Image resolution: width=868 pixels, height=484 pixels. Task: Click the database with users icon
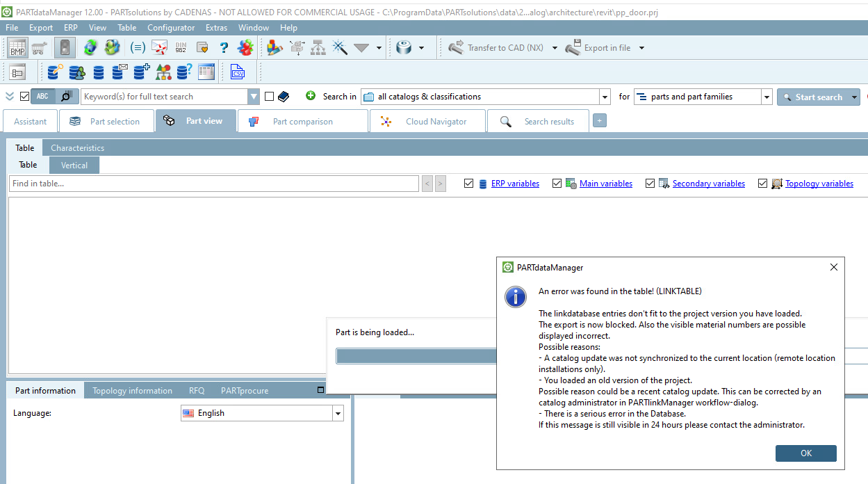(77, 72)
